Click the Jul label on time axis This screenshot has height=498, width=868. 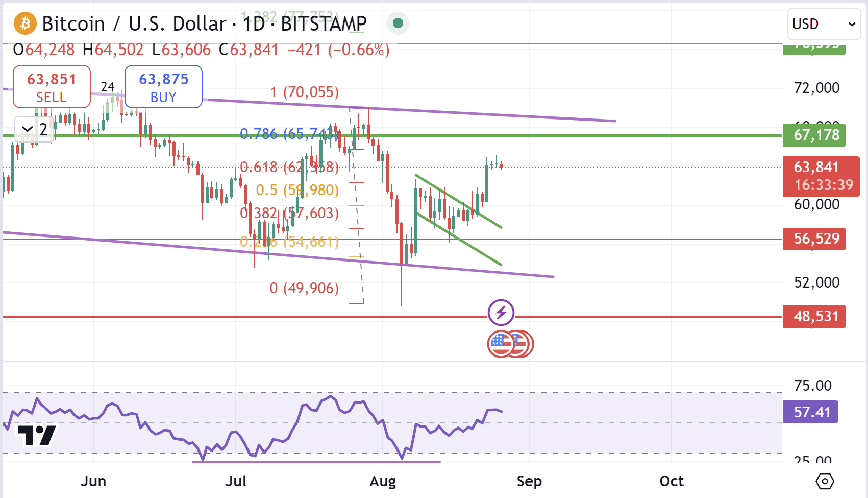coord(236,481)
